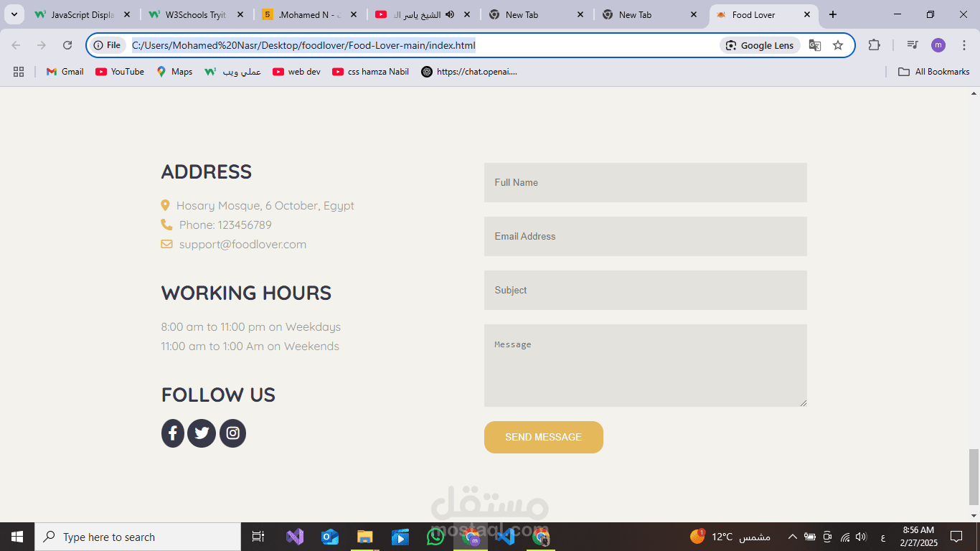Open a new tab with the plus button

click(833, 14)
